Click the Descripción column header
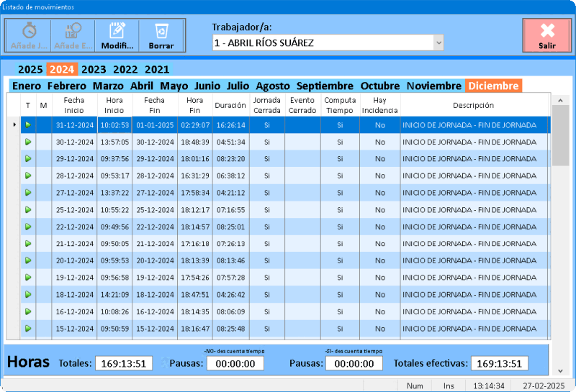Image resolution: width=576 pixels, height=392 pixels. pos(473,106)
